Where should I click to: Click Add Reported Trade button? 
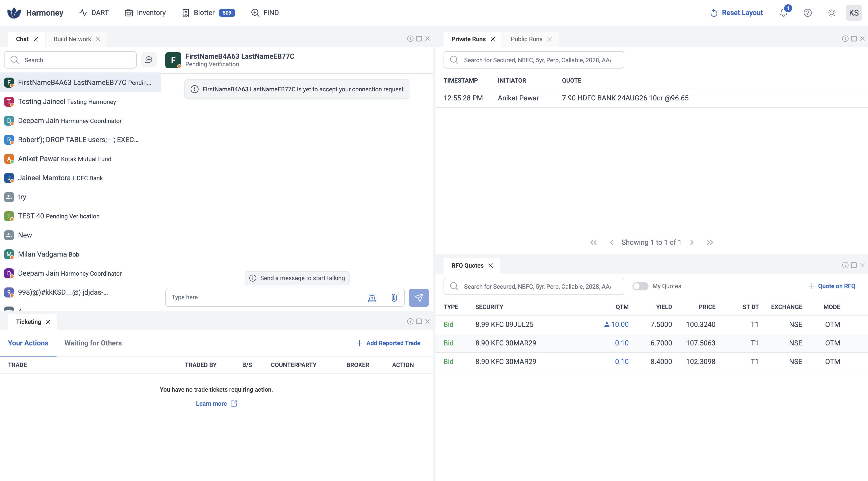click(x=388, y=343)
